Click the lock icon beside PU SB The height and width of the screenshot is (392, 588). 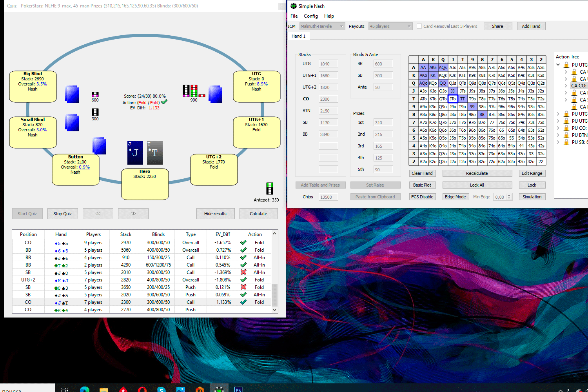pyautogui.click(x=566, y=142)
